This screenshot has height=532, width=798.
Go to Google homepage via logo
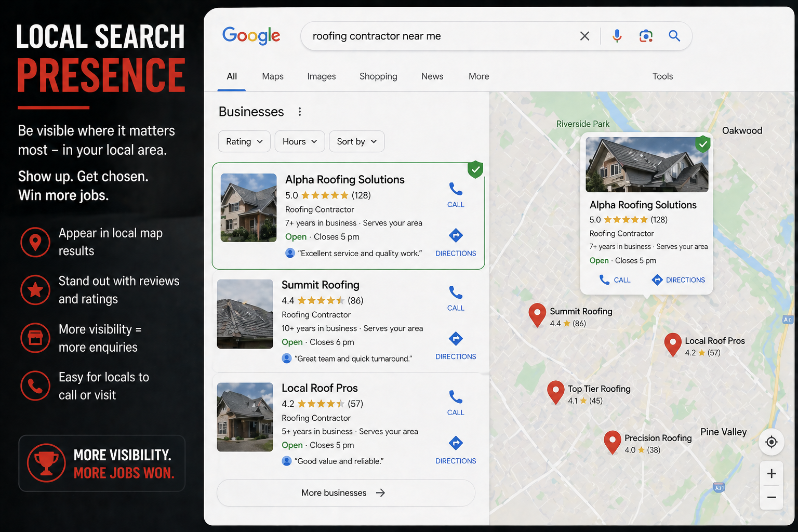pos(251,36)
